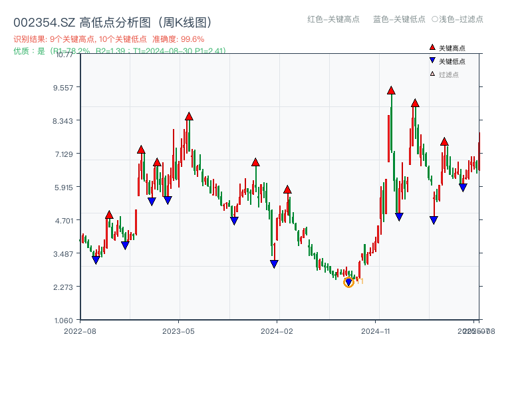
Task: Click the tallest red marker near the 9.557 peak
Action: click(x=391, y=90)
